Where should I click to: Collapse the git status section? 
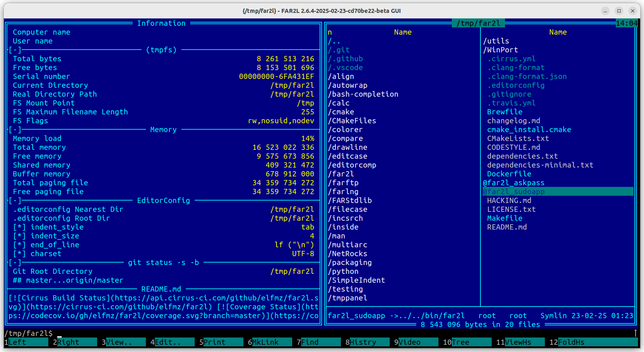tap(15, 263)
